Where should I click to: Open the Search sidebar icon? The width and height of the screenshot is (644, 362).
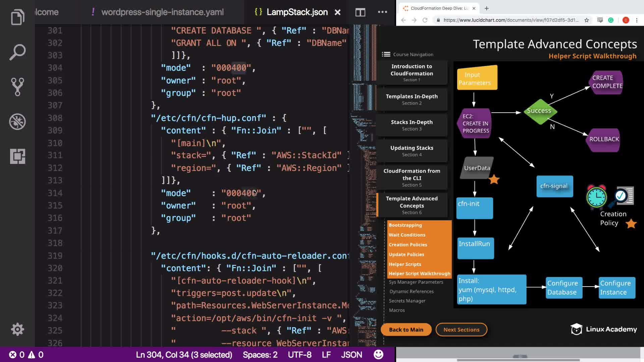coord(17,52)
